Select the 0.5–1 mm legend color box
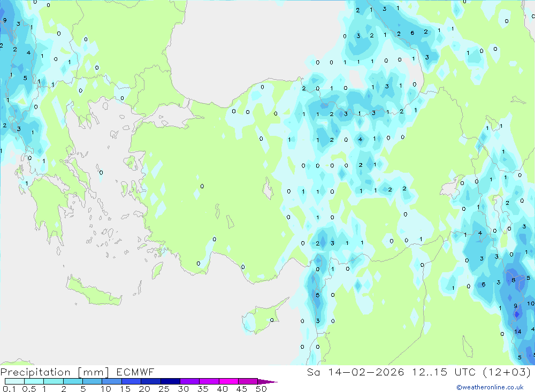Screen dimensions: 535x392 click(x=34, y=381)
